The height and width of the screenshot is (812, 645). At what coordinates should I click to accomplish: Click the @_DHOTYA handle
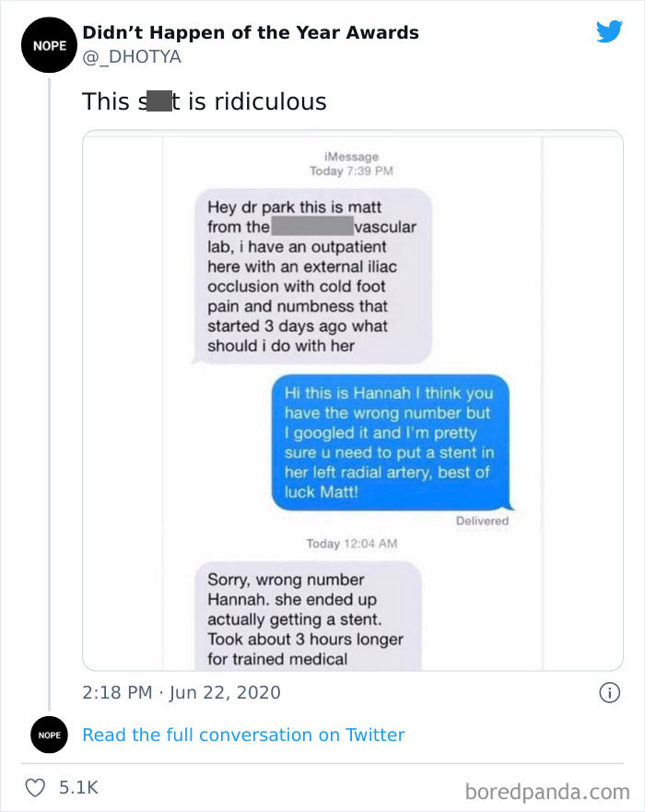pyautogui.click(x=132, y=57)
